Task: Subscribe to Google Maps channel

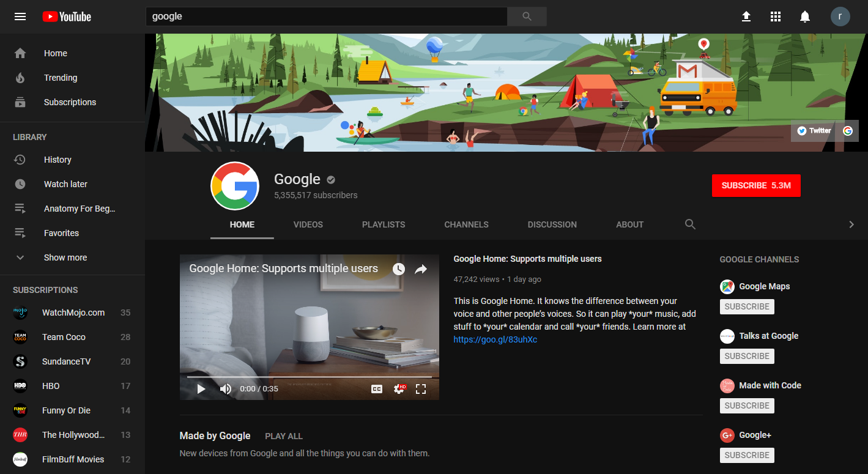Action: (747, 306)
